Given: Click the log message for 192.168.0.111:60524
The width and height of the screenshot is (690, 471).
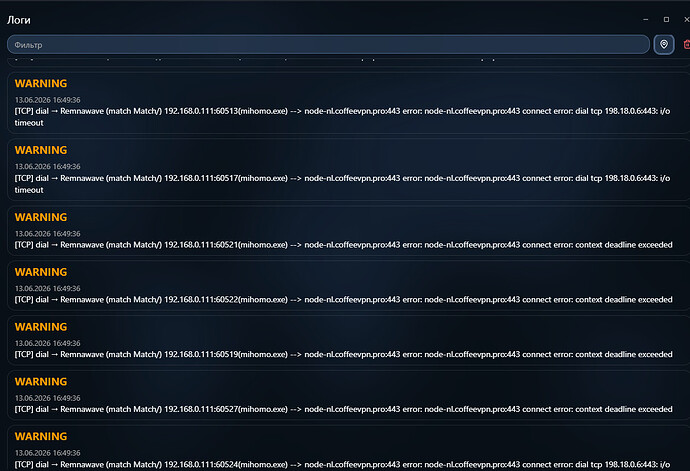Looking at the screenshot, I should 342,465.
